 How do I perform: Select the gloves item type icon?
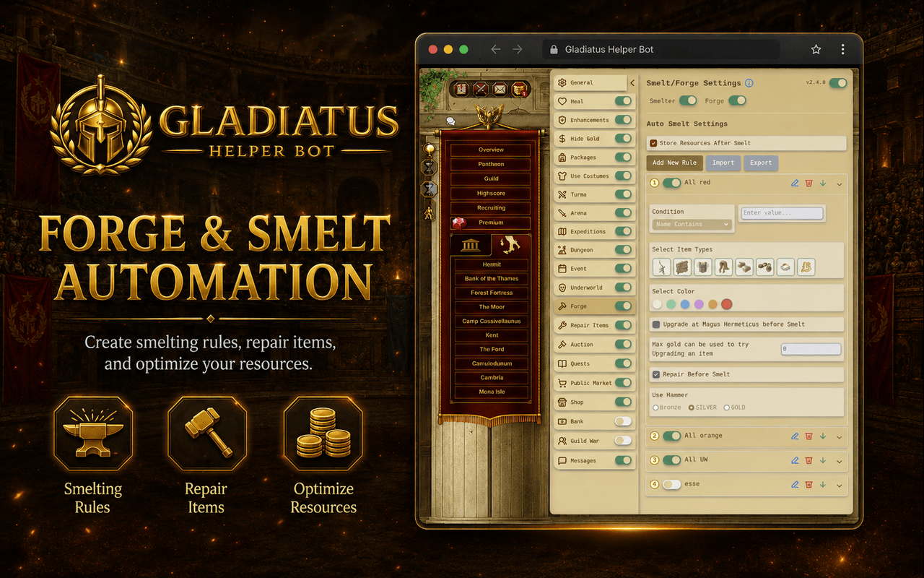pos(744,267)
